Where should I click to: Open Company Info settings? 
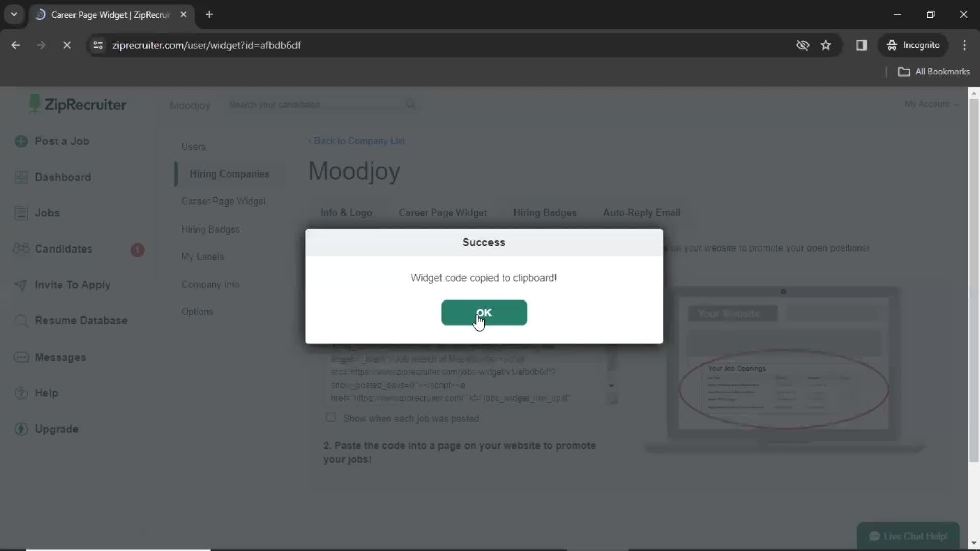coord(211,283)
